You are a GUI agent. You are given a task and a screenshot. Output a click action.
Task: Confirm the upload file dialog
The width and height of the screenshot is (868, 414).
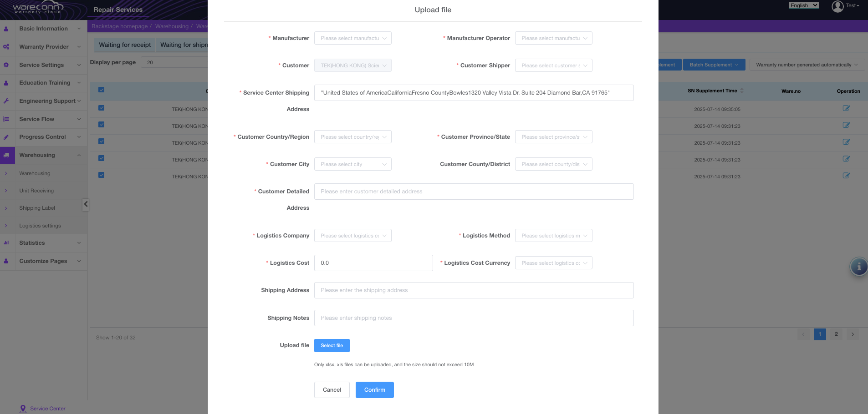(x=374, y=390)
